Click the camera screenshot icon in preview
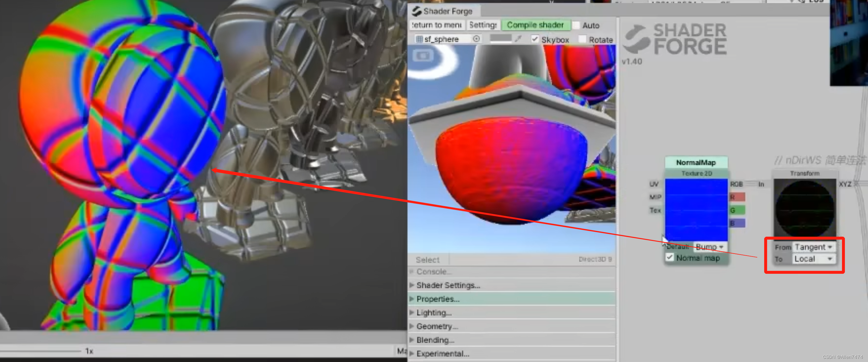Image resolution: width=868 pixels, height=362 pixels. click(x=422, y=55)
